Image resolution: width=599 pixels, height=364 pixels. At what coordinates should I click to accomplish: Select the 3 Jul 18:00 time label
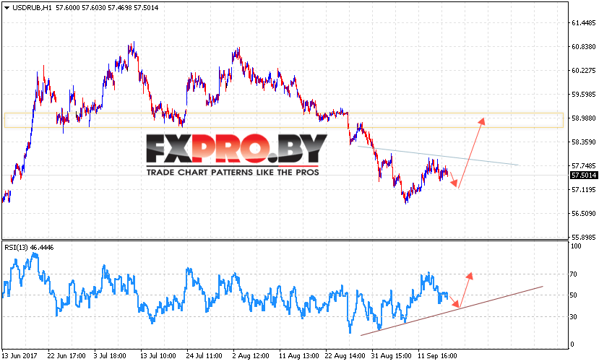pyautogui.click(x=110, y=356)
